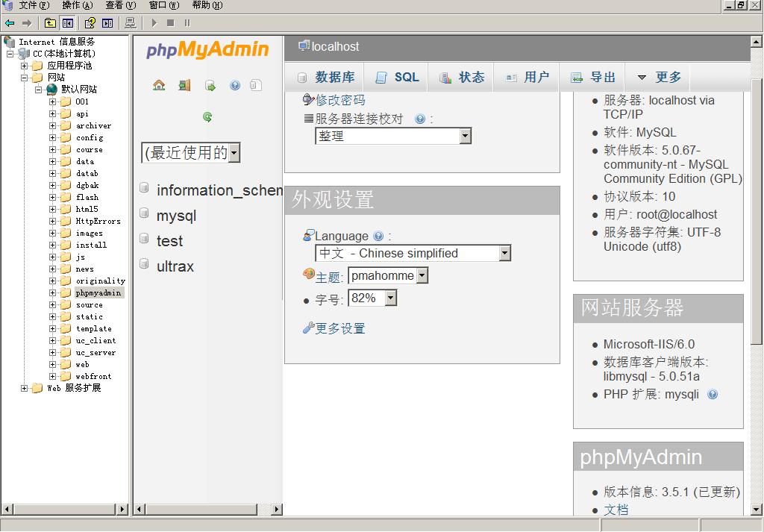
Task: Collapse the 默认网站 tree node
Action: coord(39,90)
